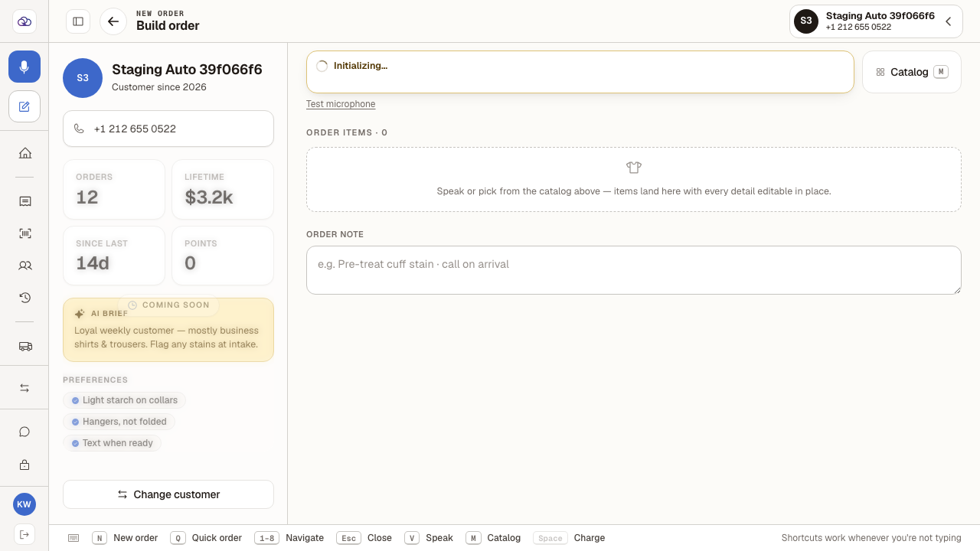
Task: Click the Speak shortcut in bottom bar
Action: tap(429, 538)
